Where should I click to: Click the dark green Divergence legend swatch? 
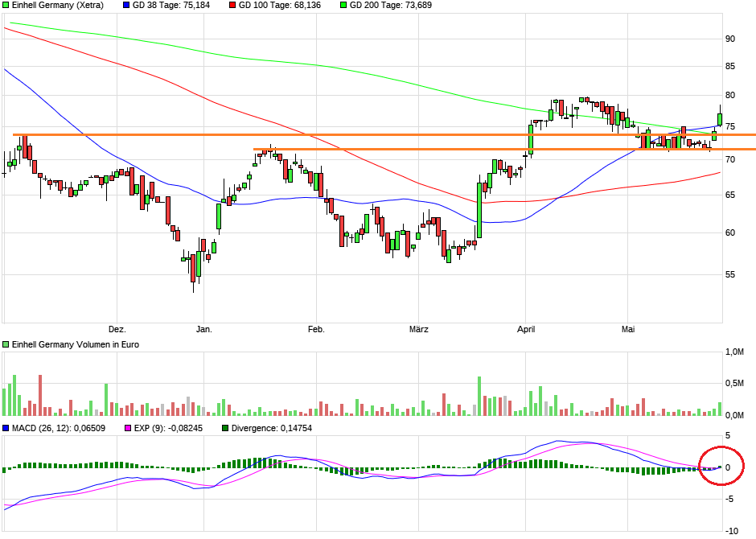pyautogui.click(x=227, y=428)
